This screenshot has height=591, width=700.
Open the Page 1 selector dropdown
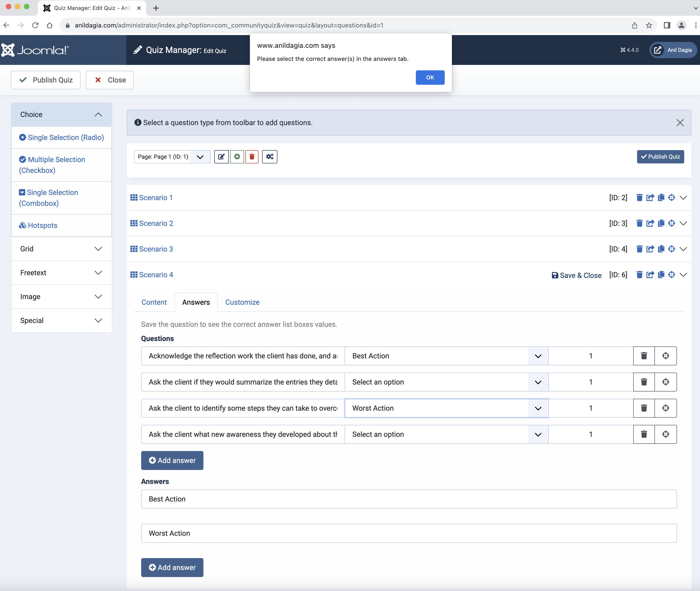coord(172,156)
